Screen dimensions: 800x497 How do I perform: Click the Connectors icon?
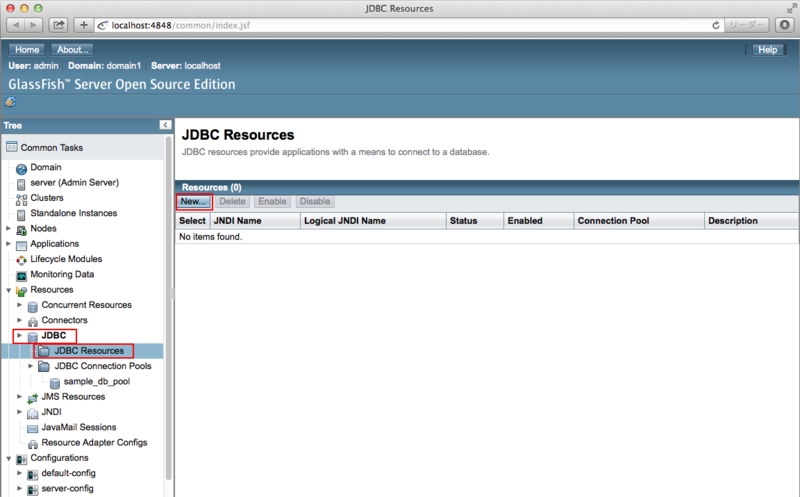(x=33, y=322)
